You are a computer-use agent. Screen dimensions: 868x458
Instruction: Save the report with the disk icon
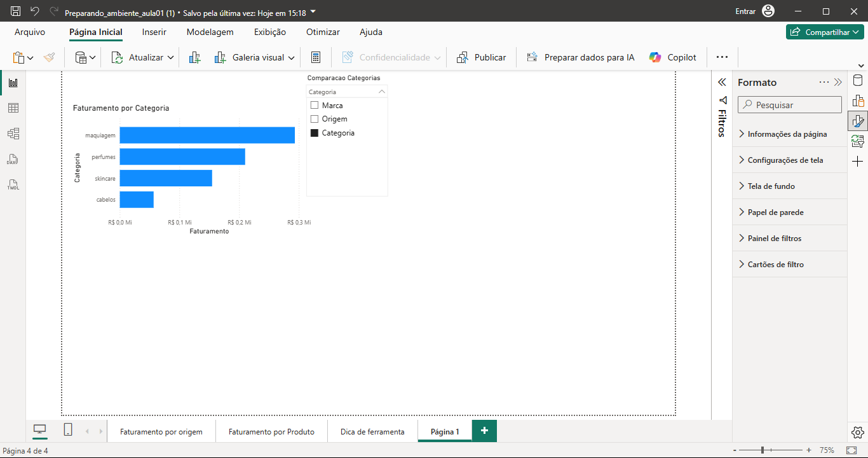point(16,11)
